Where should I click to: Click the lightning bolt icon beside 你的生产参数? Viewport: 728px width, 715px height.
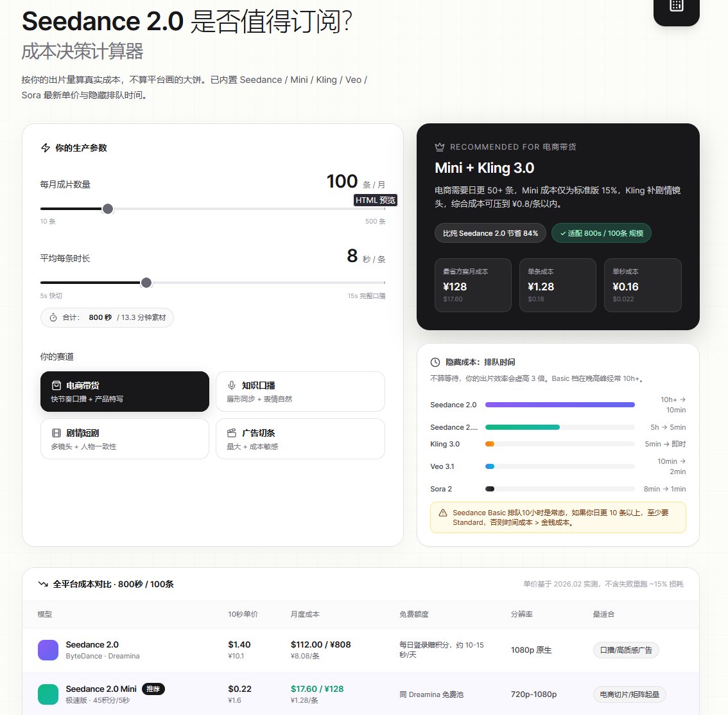46,148
